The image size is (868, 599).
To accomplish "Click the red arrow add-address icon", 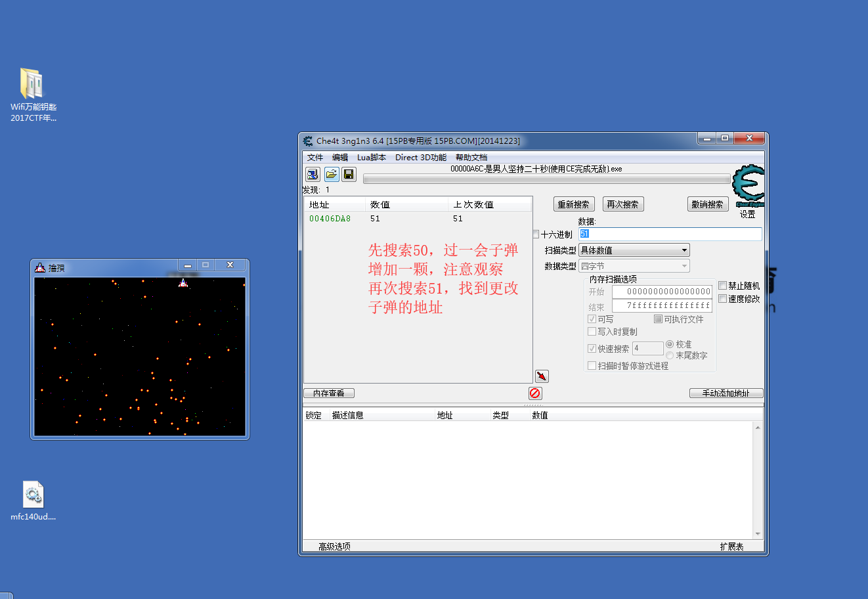I will (542, 376).
